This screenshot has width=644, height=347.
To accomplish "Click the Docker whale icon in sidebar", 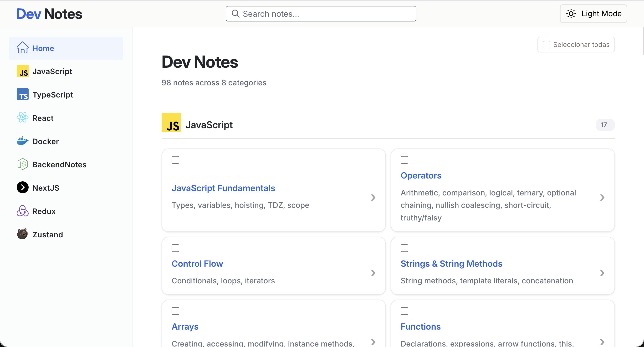I will click(x=22, y=141).
